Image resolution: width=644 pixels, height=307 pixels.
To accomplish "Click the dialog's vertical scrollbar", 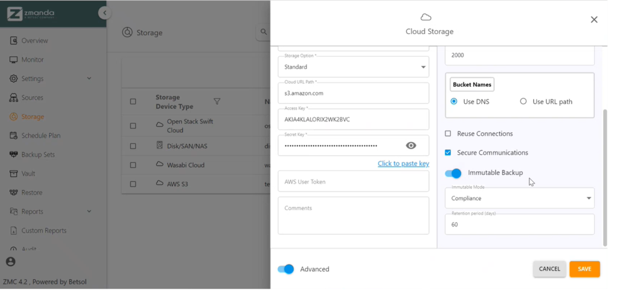I will point(604,177).
